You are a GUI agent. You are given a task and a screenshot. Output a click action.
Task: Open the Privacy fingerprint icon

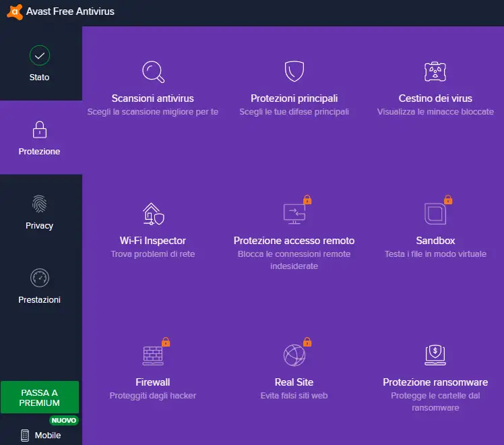click(40, 204)
